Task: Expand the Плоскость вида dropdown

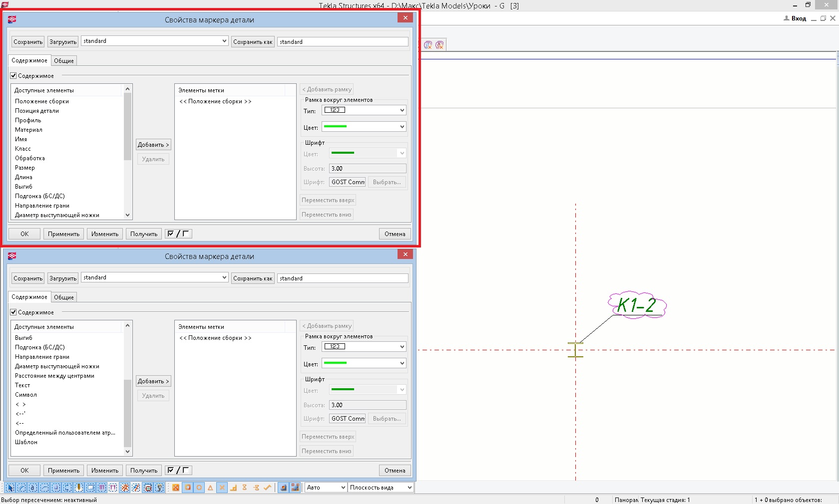Action: (x=381, y=488)
